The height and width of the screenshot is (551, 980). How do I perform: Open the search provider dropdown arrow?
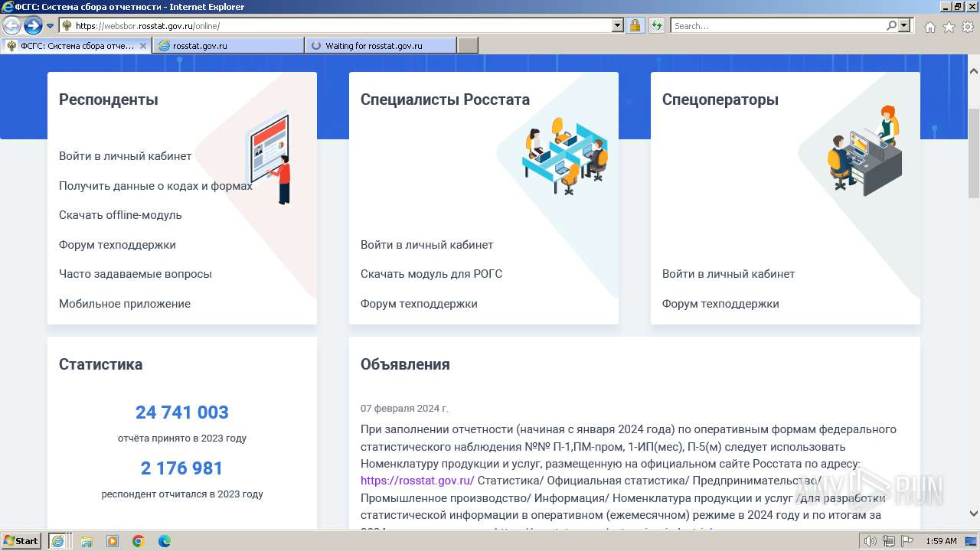(x=904, y=26)
